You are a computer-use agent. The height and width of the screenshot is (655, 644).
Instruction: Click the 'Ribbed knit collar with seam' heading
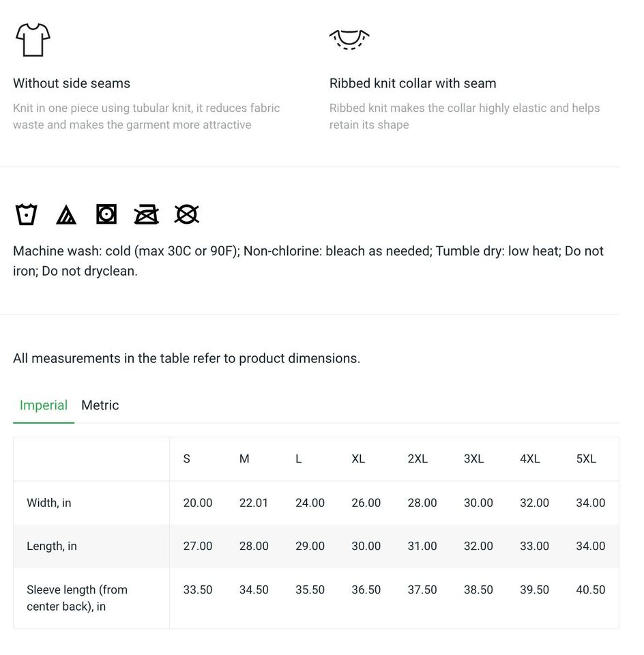pyautogui.click(x=413, y=83)
